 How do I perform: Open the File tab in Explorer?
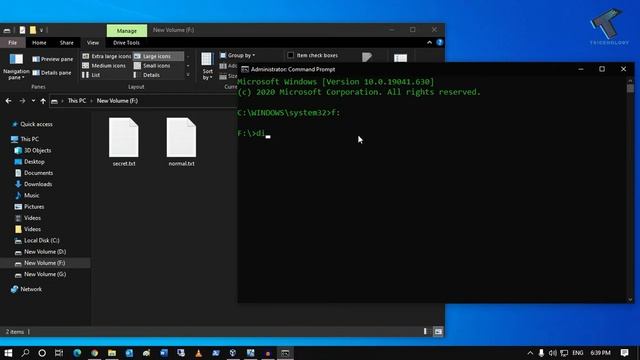[x=13, y=42]
